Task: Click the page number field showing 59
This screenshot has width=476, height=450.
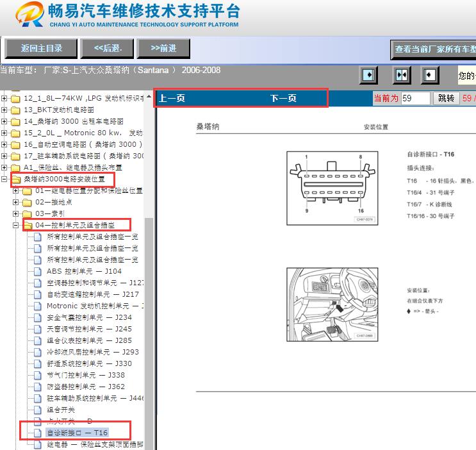Action: (415, 98)
